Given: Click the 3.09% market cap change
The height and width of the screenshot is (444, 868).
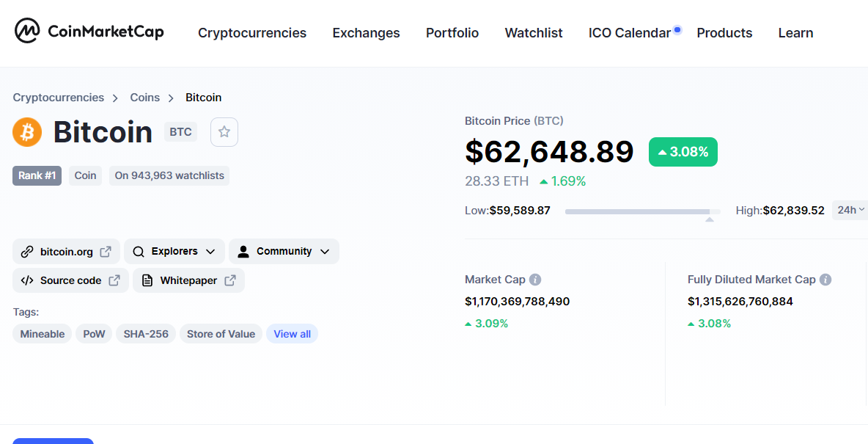Looking at the screenshot, I should [487, 324].
